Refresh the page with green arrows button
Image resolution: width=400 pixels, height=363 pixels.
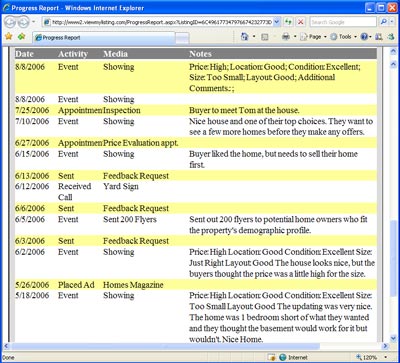288,22
